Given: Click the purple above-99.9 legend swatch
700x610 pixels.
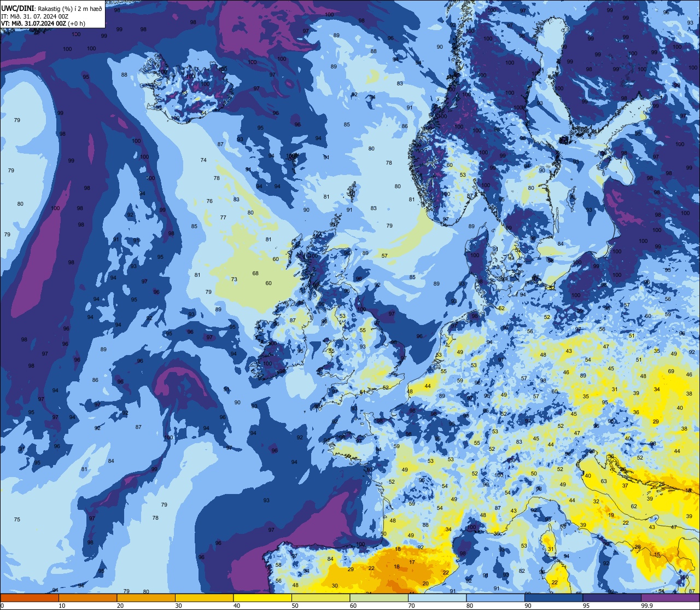Looking at the screenshot, I should pyautogui.click(x=670, y=598).
